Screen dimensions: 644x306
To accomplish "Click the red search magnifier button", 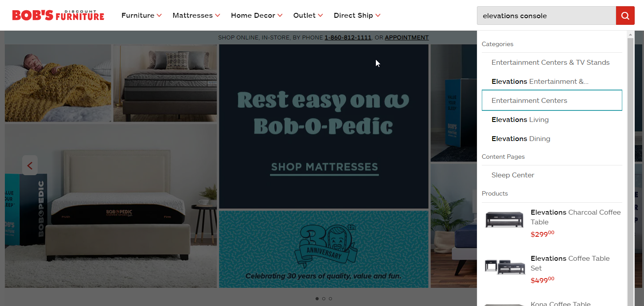I will click(x=625, y=16).
